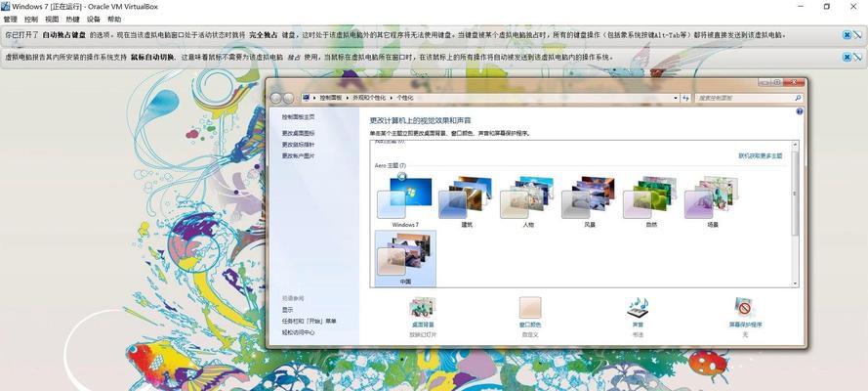The image size is (868, 391).
Task: Open the 轻松访问中心 link
Action: [298, 332]
